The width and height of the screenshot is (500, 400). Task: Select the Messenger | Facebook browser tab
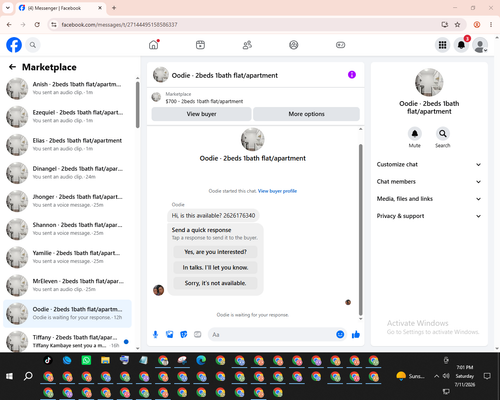coord(61,8)
